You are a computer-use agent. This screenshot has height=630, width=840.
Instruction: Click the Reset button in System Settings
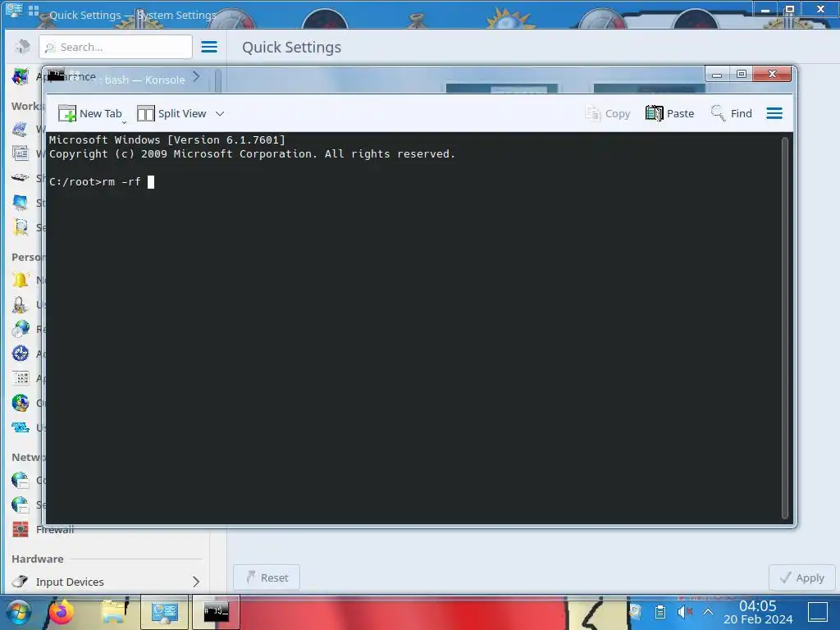click(267, 577)
